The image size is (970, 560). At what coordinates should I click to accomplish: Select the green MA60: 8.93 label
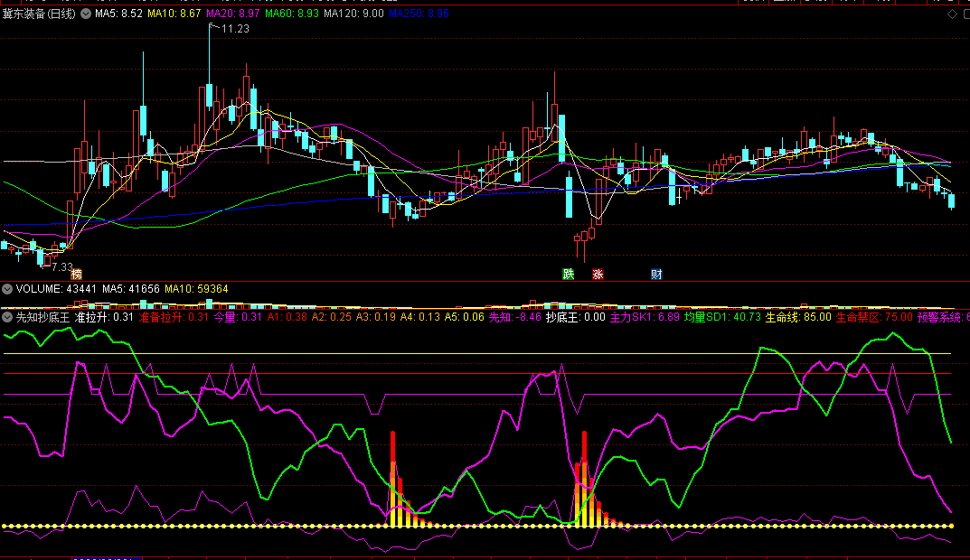tap(292, 13)
